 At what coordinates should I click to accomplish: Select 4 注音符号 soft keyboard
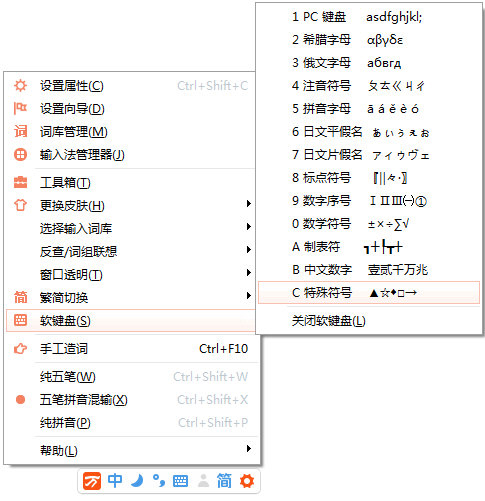[x=369, y=86]
